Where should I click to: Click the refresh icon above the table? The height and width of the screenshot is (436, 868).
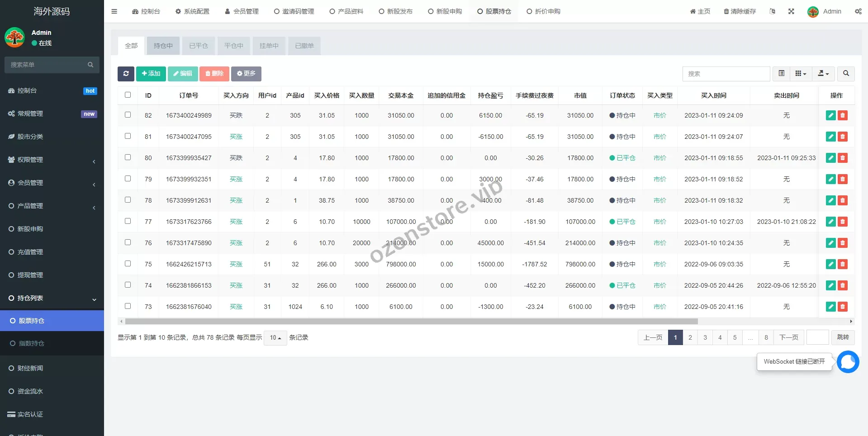126,74
